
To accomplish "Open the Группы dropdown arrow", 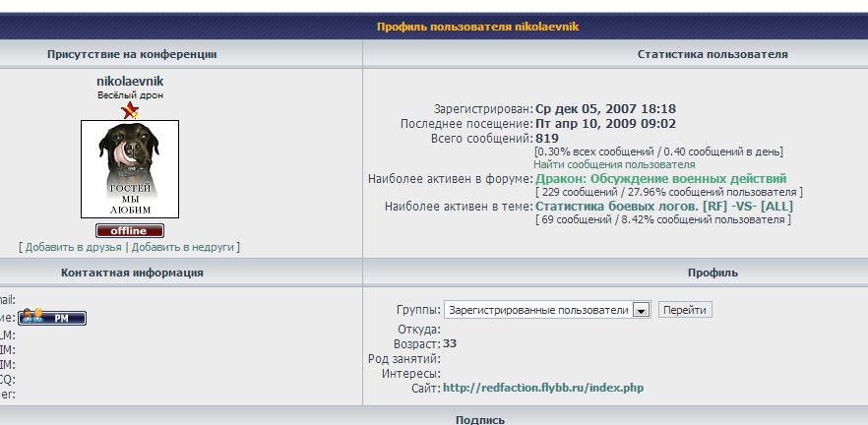I will coord(641,310).
